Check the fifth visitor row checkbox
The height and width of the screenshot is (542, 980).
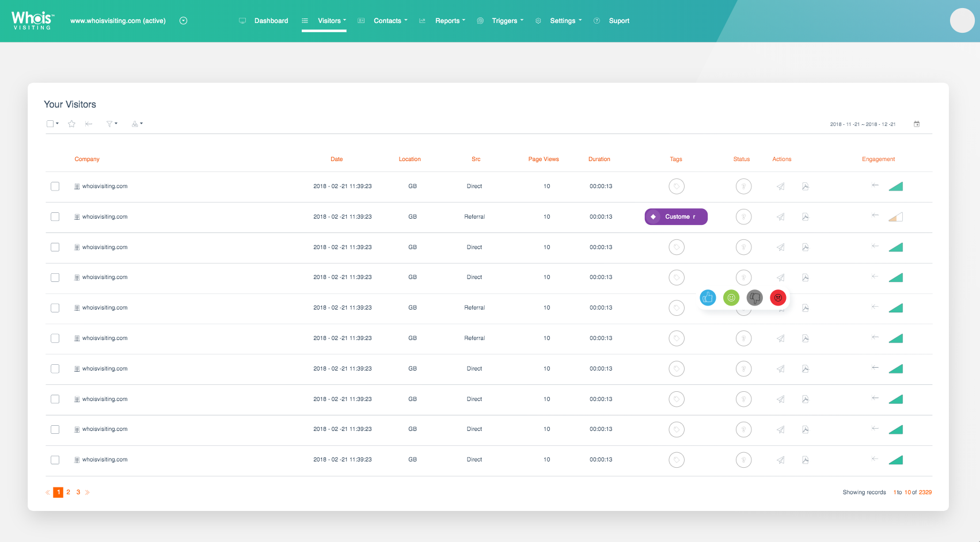(x=55, y=308)
